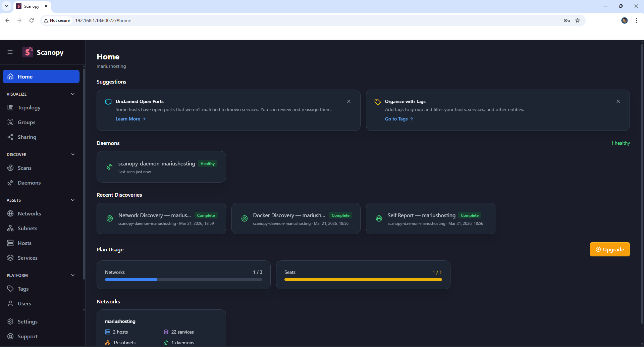Open the Daemons page from sidebar

pos(30,183)
